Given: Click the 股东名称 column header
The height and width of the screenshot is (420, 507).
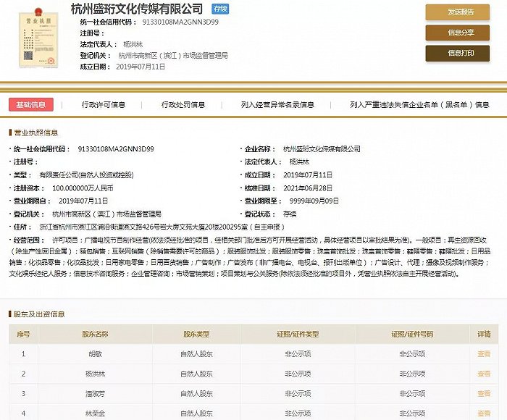Looking at the screenshot, I should (95, 335).
